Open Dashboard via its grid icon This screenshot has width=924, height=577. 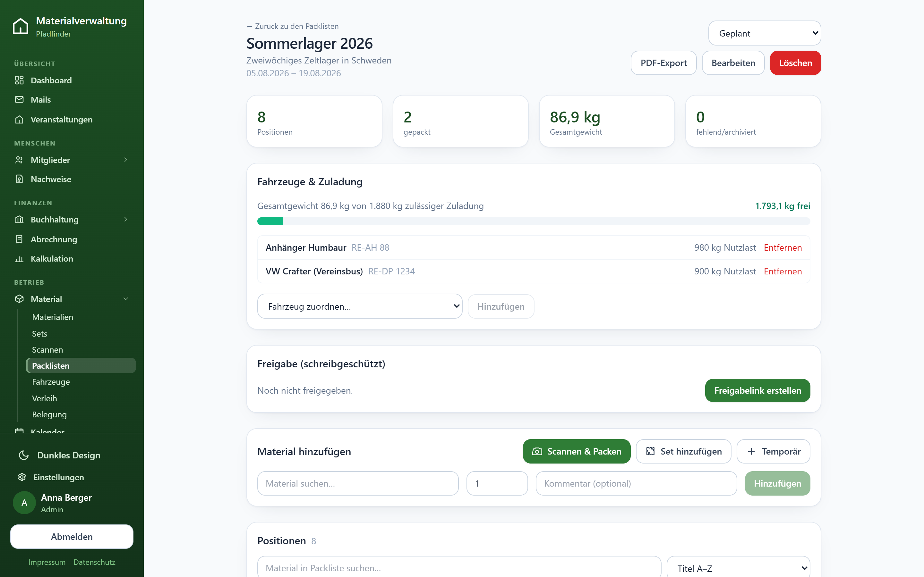tap(19, 80)
